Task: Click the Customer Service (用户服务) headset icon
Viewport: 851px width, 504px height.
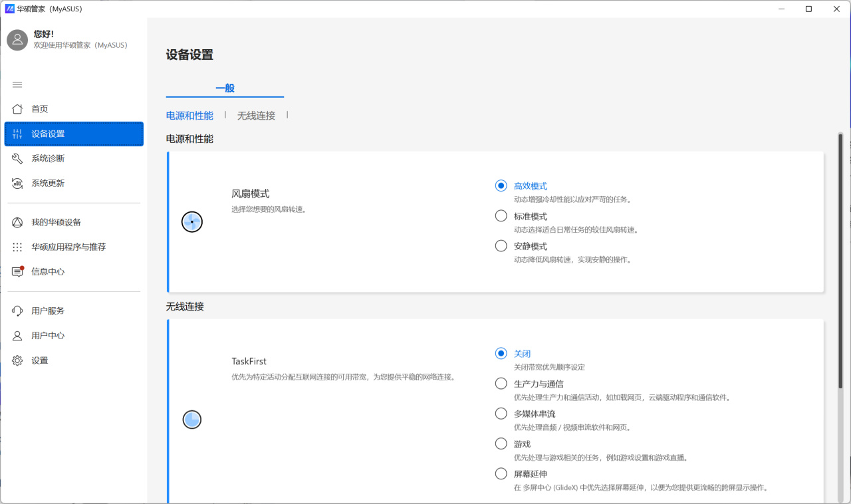Action: [x=17, y=311]
